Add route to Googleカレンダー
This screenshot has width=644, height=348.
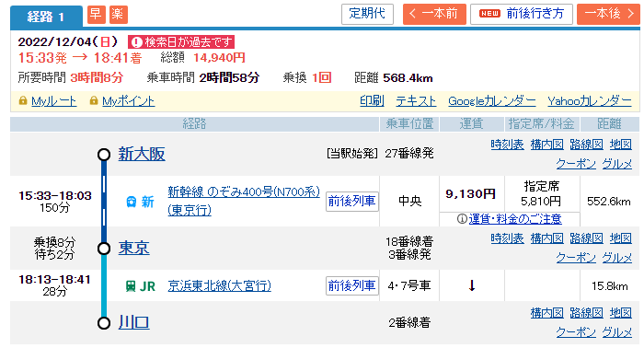(x=492, y=101)
